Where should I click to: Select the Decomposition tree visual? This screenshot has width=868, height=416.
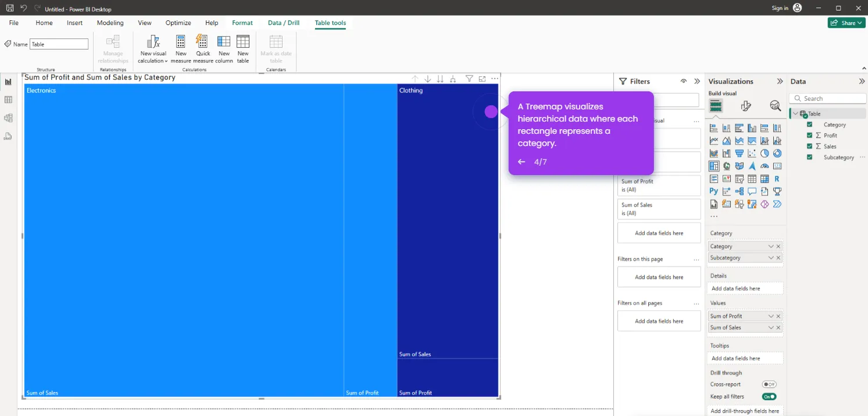click(740, 191)
